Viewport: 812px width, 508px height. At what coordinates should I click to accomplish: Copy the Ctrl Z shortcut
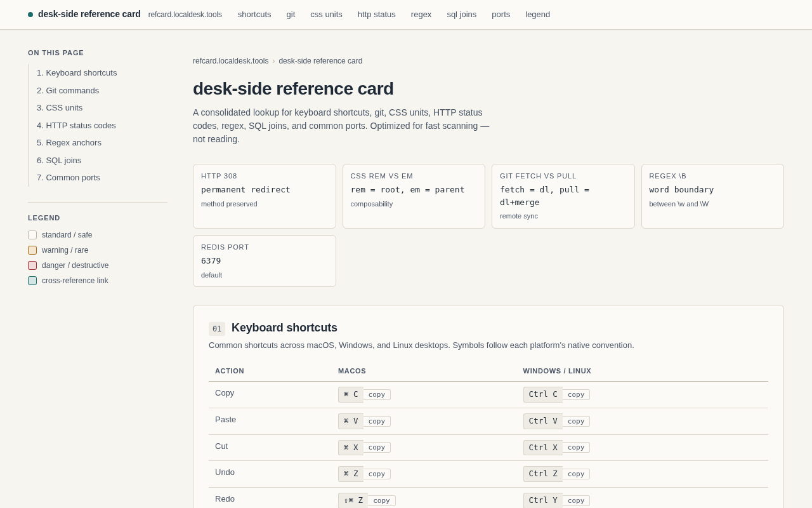[576, 474]
